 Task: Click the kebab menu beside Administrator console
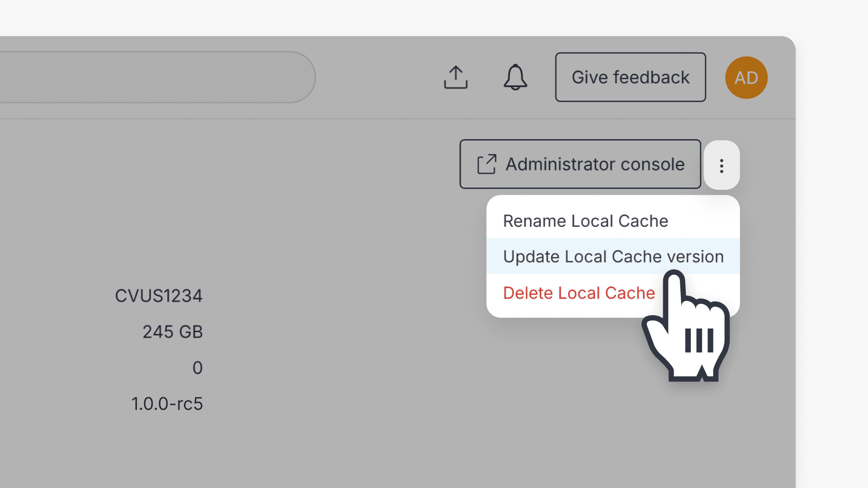coord(722,165)
